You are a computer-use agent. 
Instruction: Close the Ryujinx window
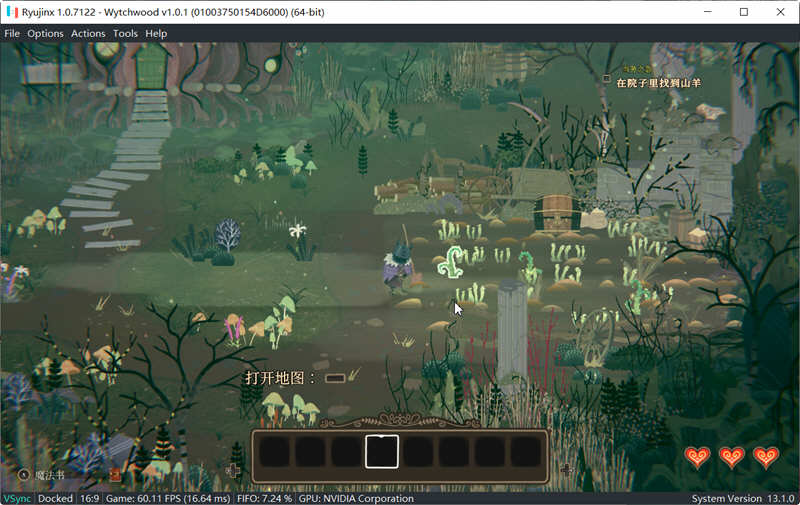pos(781,12)
